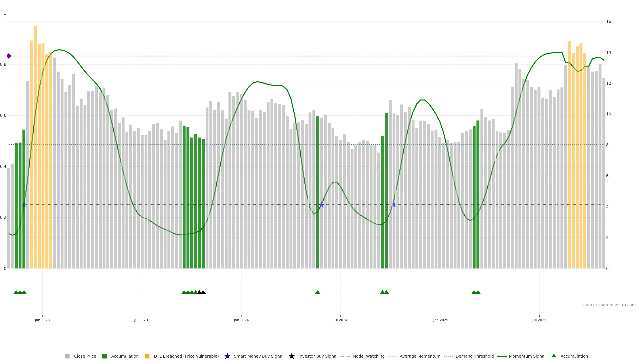Image resolution: width=644 pixels, height=362 pixels.
Task: Click the Jul 2025 axis tick label
Action: click(539, 320)
